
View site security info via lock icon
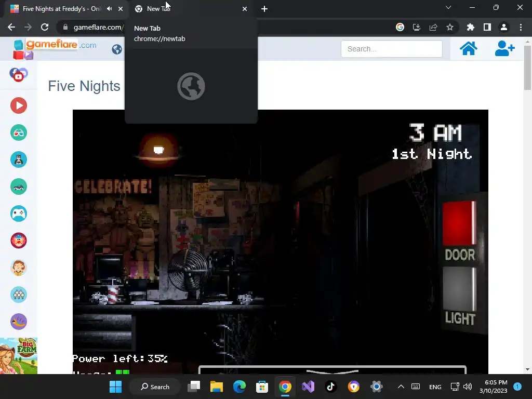[65, 27]
